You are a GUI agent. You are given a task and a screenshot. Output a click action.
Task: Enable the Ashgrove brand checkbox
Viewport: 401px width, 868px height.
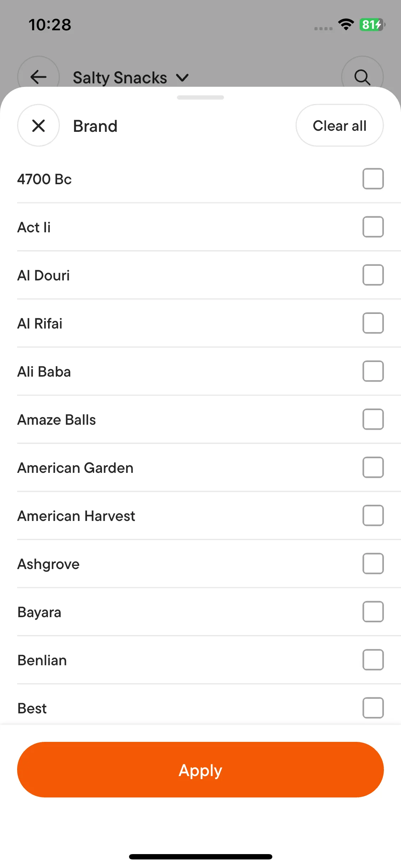tap(373, 563)
